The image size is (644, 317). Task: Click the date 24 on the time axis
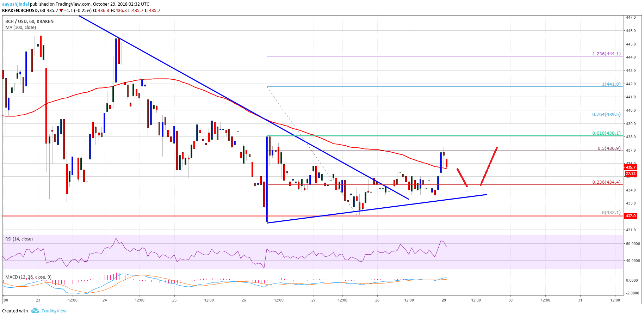pyautogui.click(x=105, y=300)
